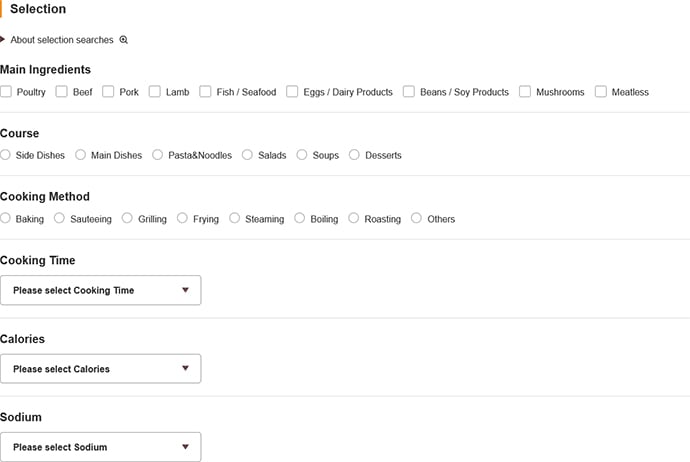This screenshot has height=462, width=690.
Task: Check the Eggs / Dairy Products box
Action: [292, 92]
